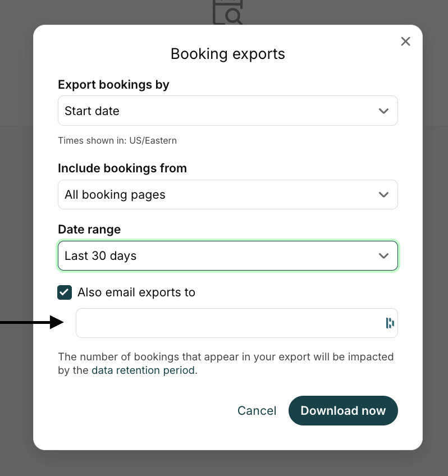This screenshot has height=476, width=448.
Task: Uncheck the Also email exports to checkbox
Action: [65, 292]
